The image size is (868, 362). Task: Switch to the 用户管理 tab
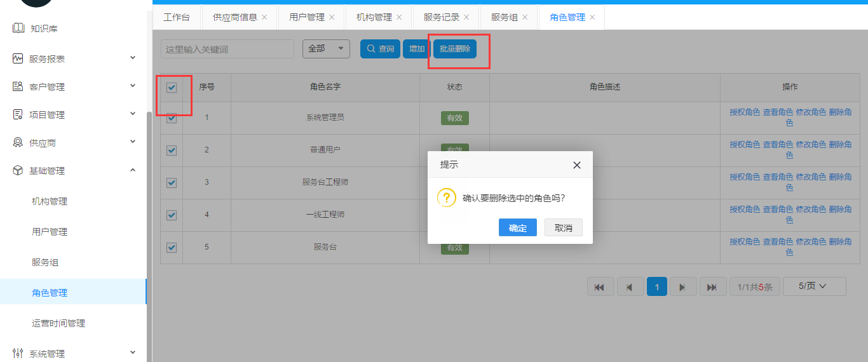pyautogui.click(x=306, y=17)
